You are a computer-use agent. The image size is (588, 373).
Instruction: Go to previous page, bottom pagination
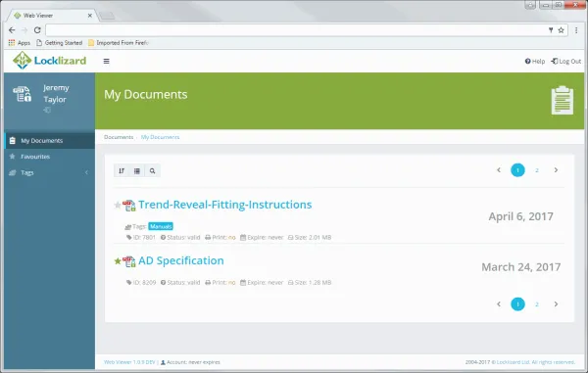coord(499,304)
